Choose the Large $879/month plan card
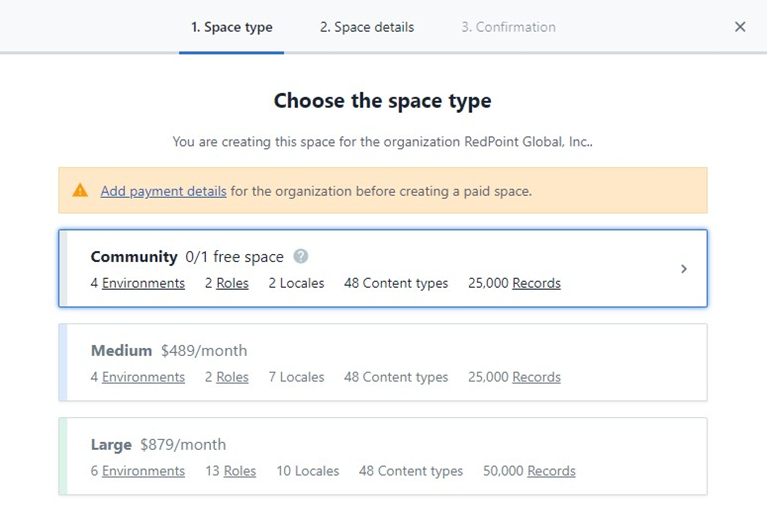 (400, 446)
